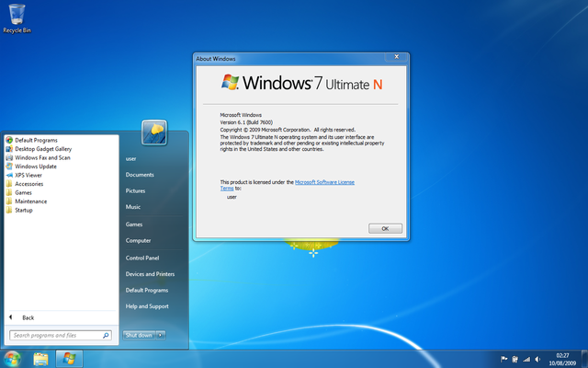Open Default Programs in the right Start pane
This screenshot has height=368, width=588.
click(147, 291)
